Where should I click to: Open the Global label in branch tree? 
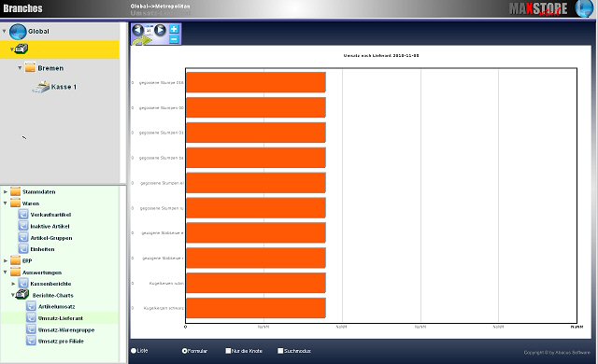coord(38,31)
